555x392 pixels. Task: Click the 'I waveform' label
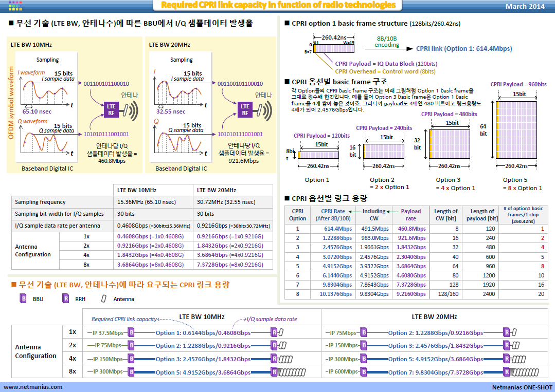(31, 73)
